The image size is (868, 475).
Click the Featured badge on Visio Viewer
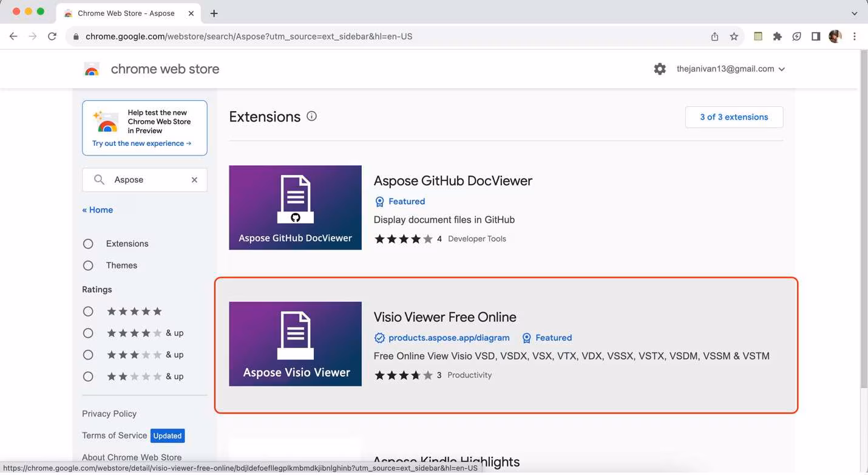tap(547, 338)
